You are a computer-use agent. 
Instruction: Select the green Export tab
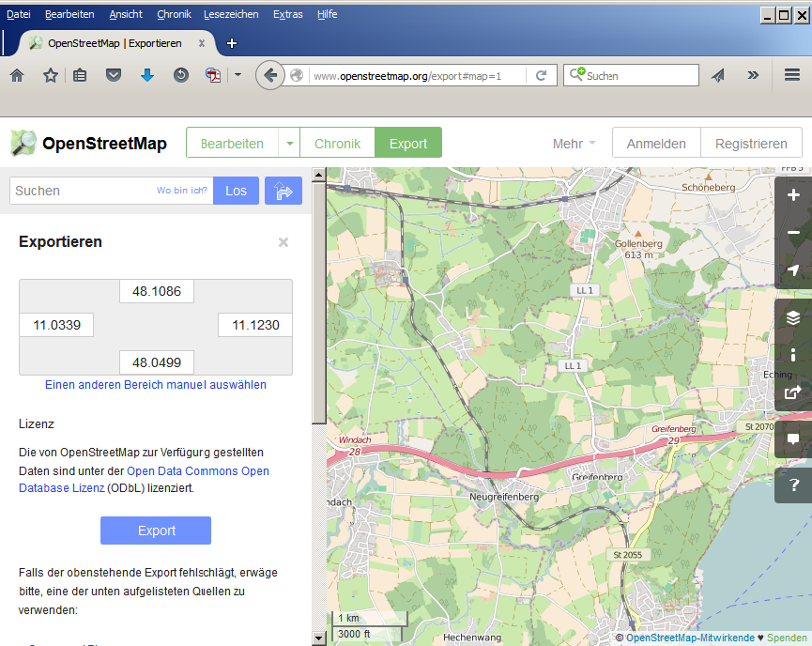[408, 144]
